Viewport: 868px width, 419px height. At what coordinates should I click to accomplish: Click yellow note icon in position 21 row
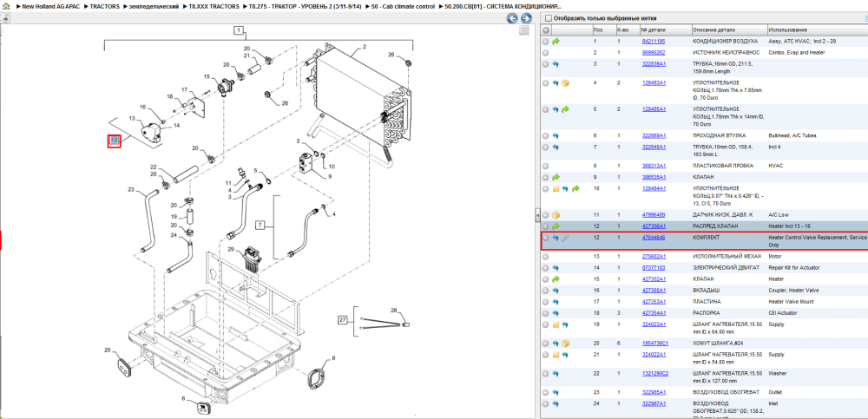click(x=556, y=355)
